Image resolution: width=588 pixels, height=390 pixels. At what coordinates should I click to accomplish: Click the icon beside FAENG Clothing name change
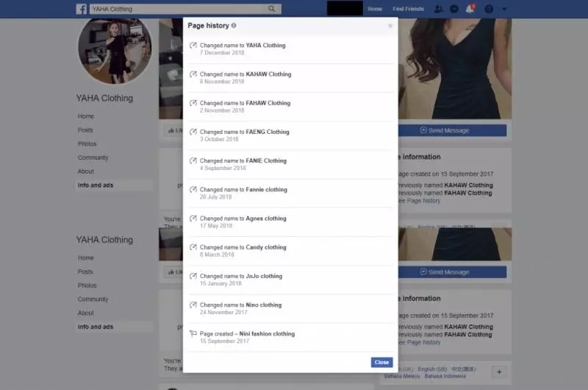pyautogui.click(x=193, y=132)
